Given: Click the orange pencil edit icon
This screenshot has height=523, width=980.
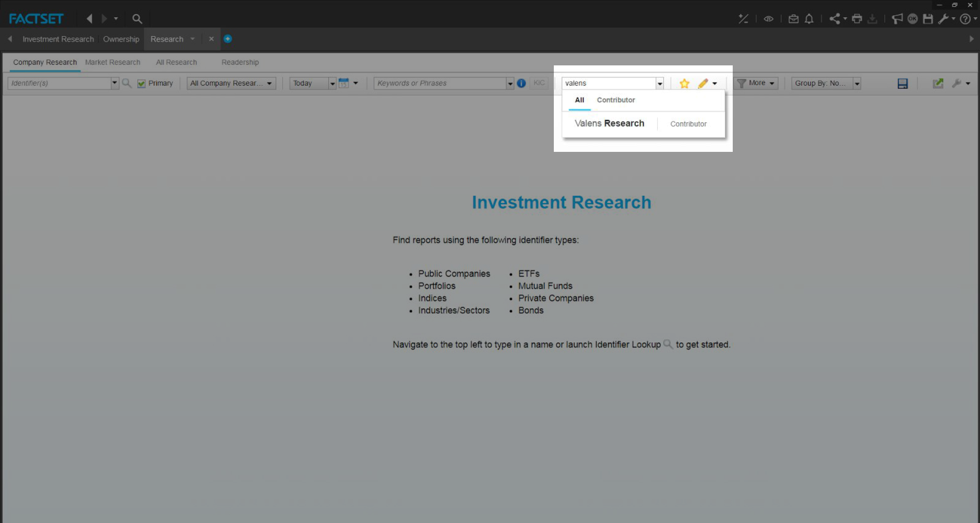Looking at the screenshot, I should coord(703,83).
